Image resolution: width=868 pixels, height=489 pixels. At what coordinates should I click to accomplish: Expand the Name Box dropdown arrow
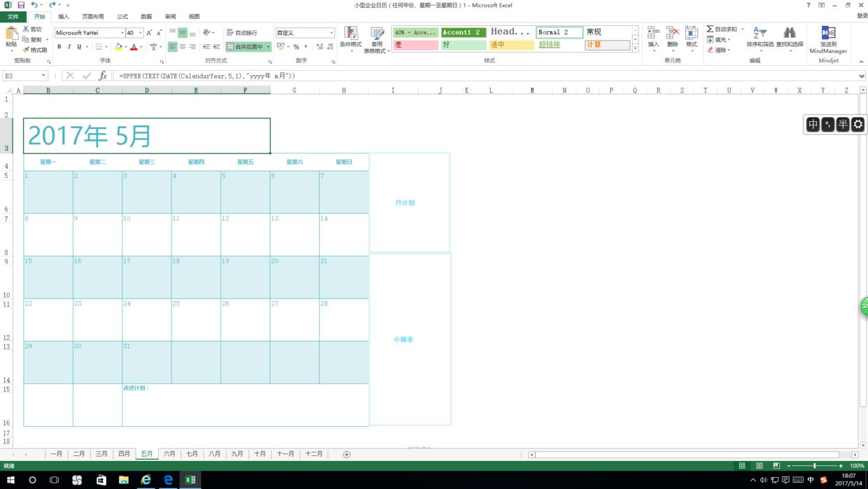43,76
